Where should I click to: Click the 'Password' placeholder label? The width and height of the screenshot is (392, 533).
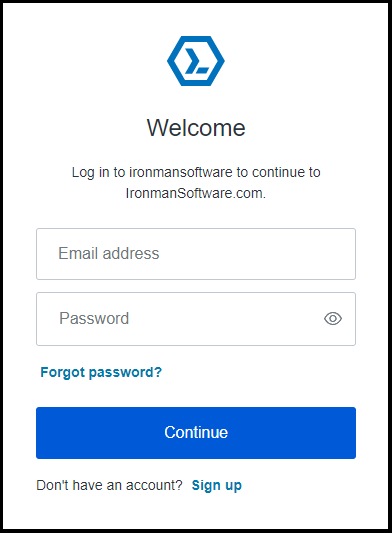coord(94,319)
